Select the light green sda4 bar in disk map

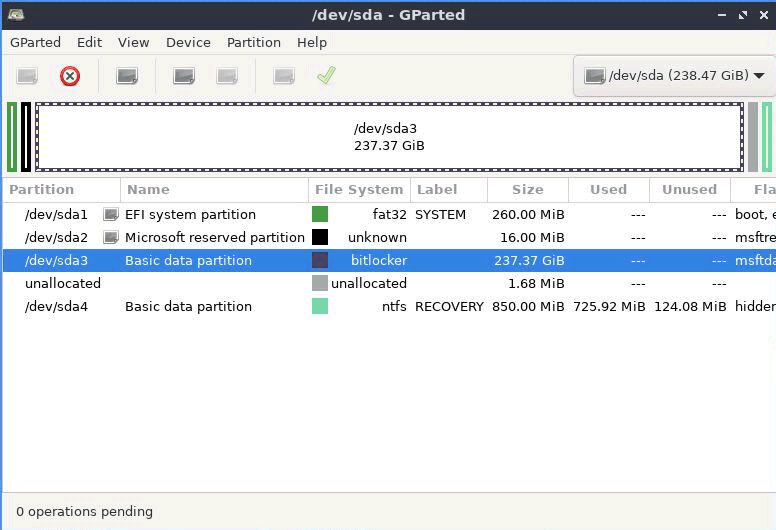[x=767, y=137]
